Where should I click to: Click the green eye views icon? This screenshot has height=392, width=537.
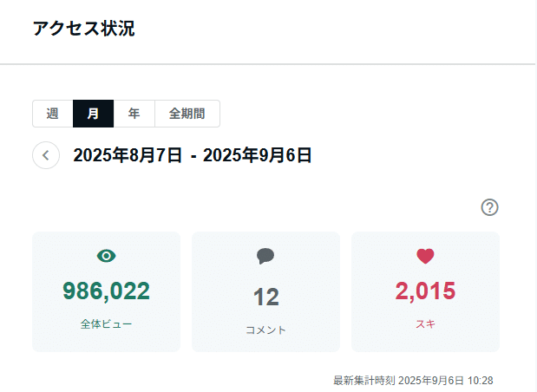106,256
